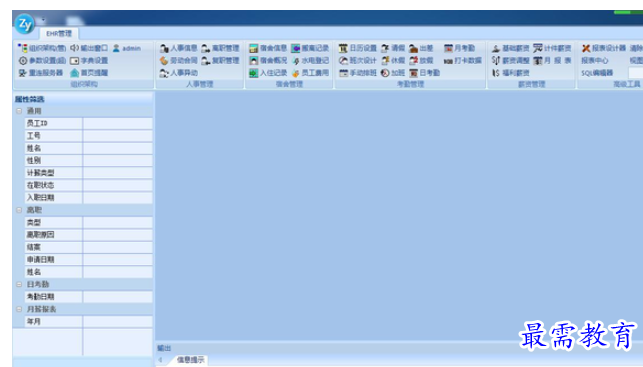The width and height of the screenshot is (643, 367).
Task: Collapse the 离职 property group
Action: [x=19, y=210]
